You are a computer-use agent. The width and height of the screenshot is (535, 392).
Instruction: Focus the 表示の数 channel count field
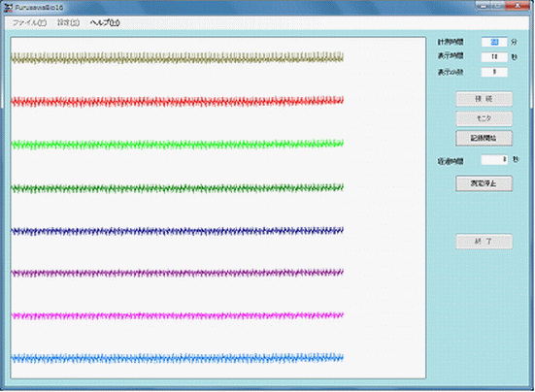(494, 72)
